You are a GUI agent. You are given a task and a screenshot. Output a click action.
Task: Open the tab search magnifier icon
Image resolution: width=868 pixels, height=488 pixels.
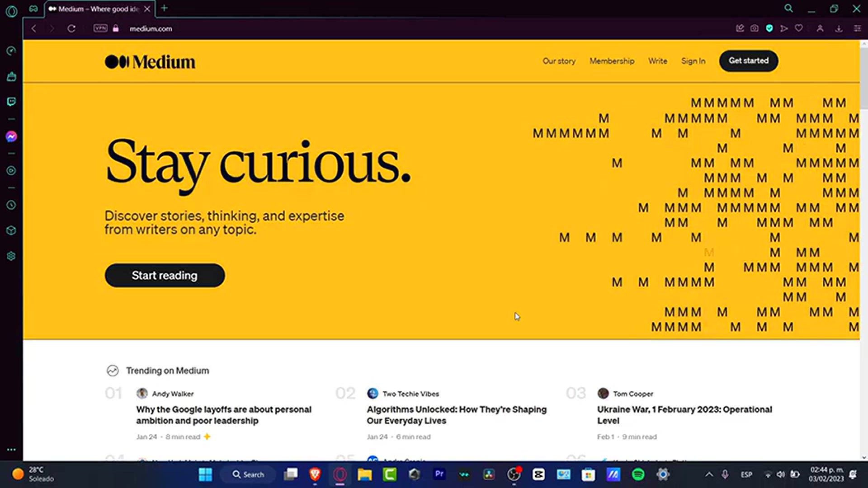click(788, 8)
